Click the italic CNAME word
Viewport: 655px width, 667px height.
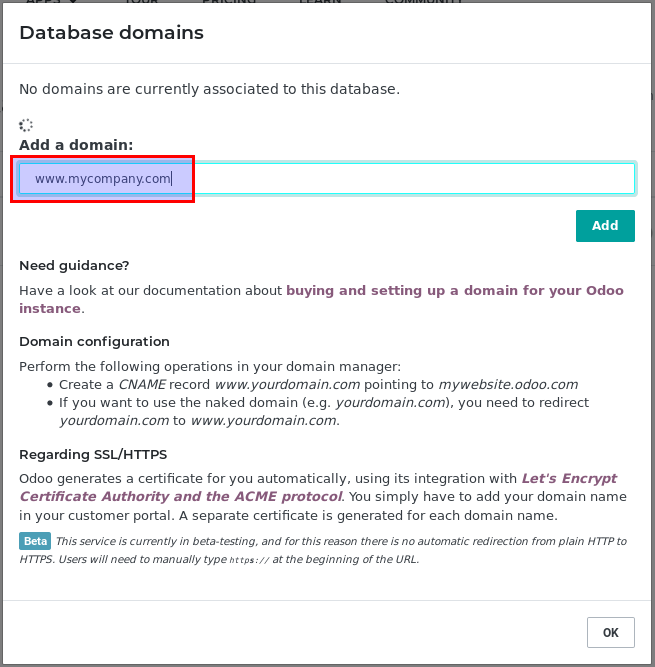point(141,384)
